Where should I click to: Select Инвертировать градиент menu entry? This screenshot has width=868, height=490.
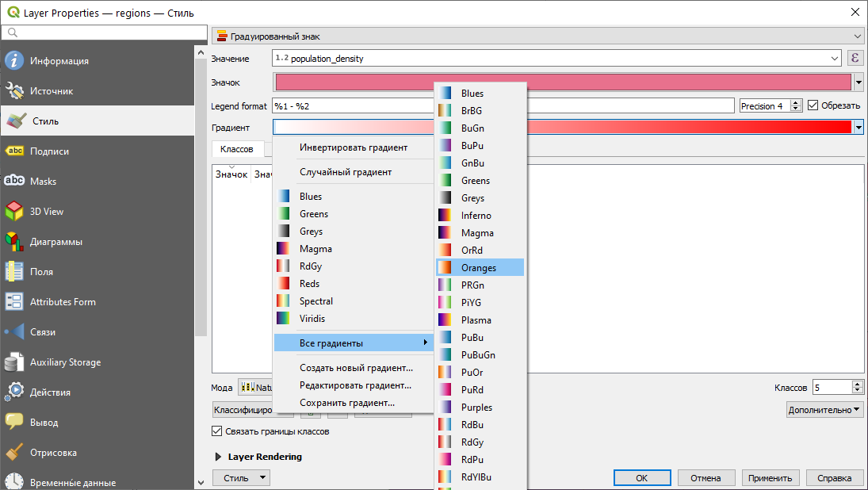point(354,147)
